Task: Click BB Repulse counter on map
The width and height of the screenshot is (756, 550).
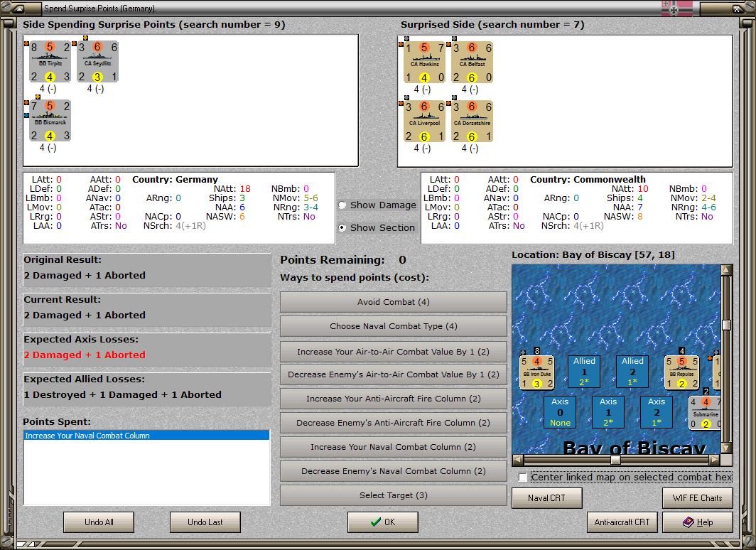Action: 682,372
